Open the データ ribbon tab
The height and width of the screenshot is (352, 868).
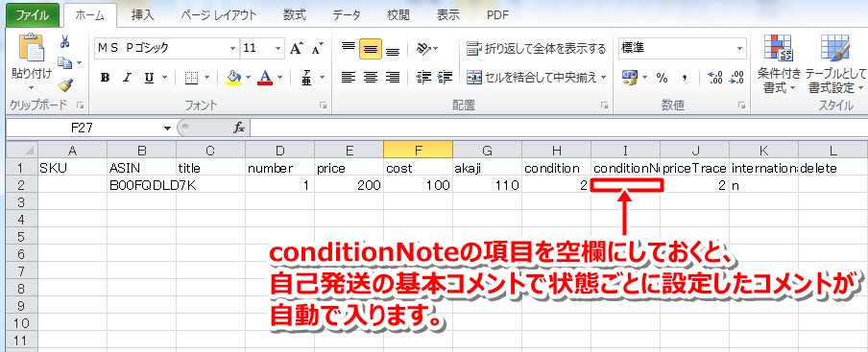coord(347,15)
